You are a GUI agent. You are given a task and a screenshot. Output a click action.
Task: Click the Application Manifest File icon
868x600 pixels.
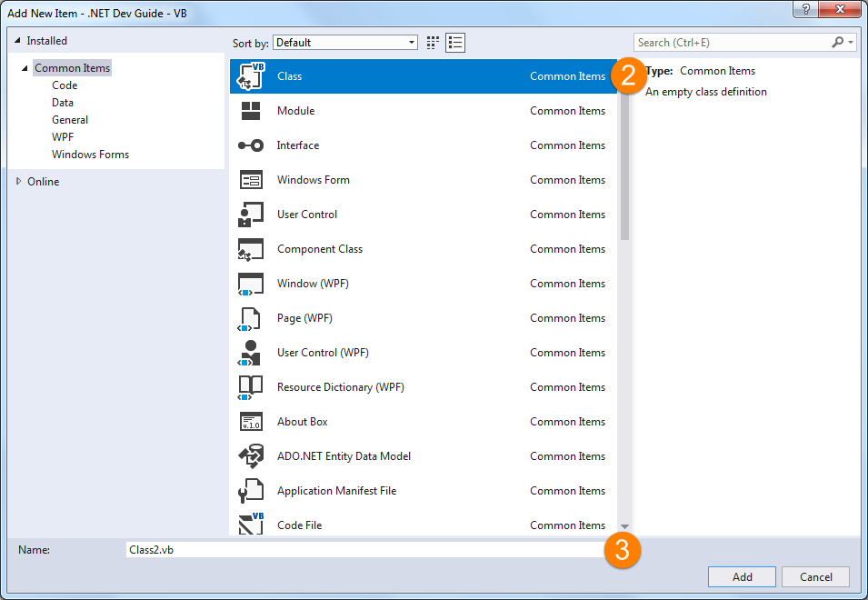pyautogui.click(x=251, y=491)
